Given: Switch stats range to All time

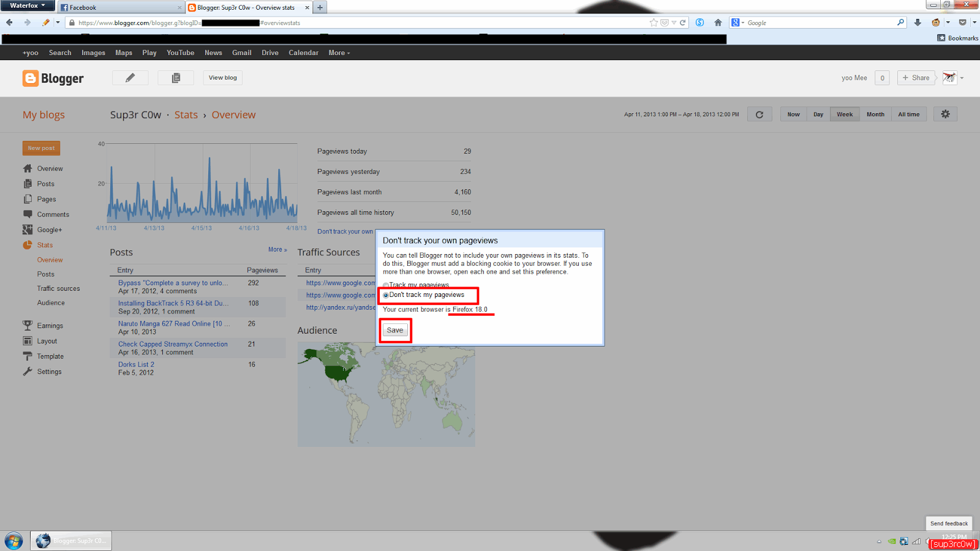Looking at the screenshot, I should coord(909,114).
